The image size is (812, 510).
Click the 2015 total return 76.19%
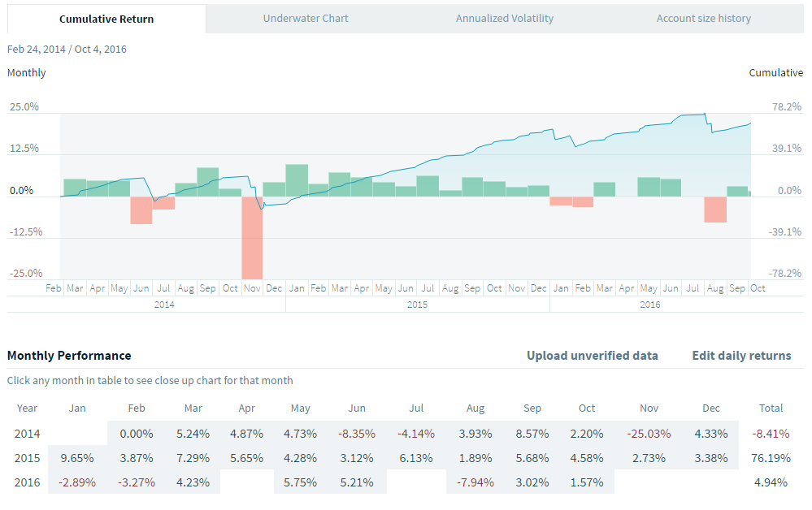tap(771, 458)
